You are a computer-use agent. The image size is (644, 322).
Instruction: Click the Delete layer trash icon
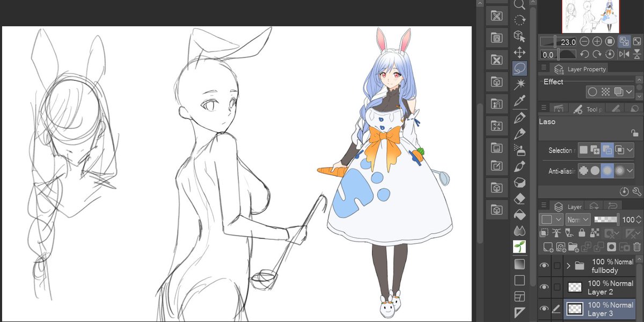tap(636, 247)
